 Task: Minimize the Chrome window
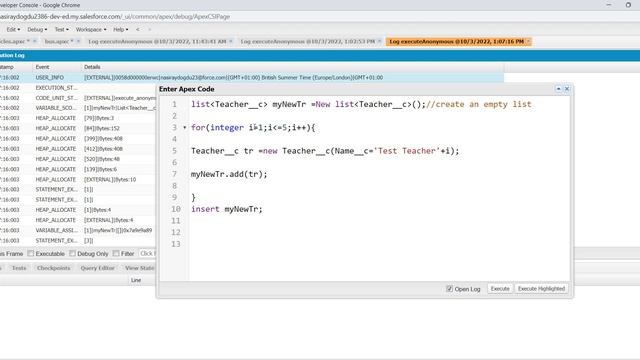click(x=609, y=5)
